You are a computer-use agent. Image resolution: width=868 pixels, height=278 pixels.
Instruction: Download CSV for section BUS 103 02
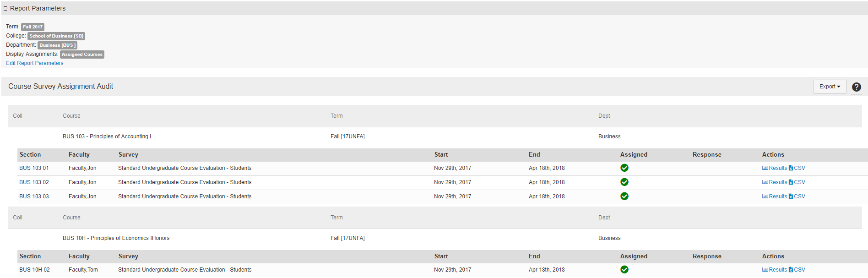point(797,182)
